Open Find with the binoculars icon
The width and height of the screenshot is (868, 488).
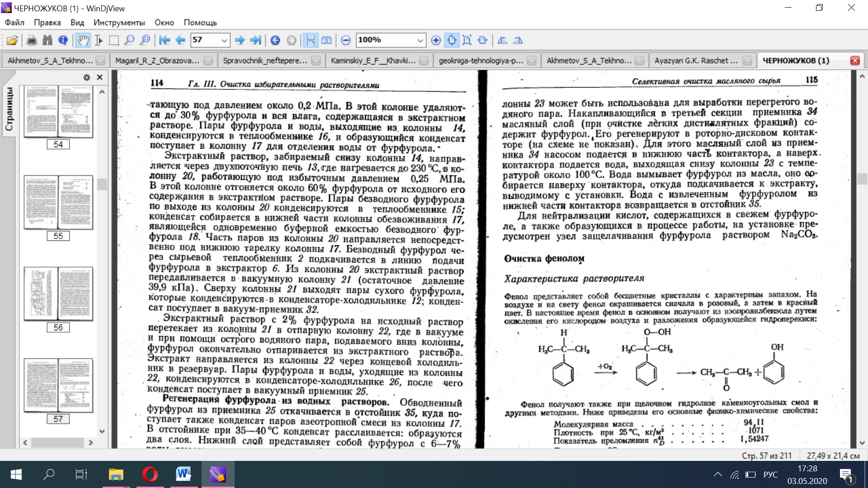(47, 40)
